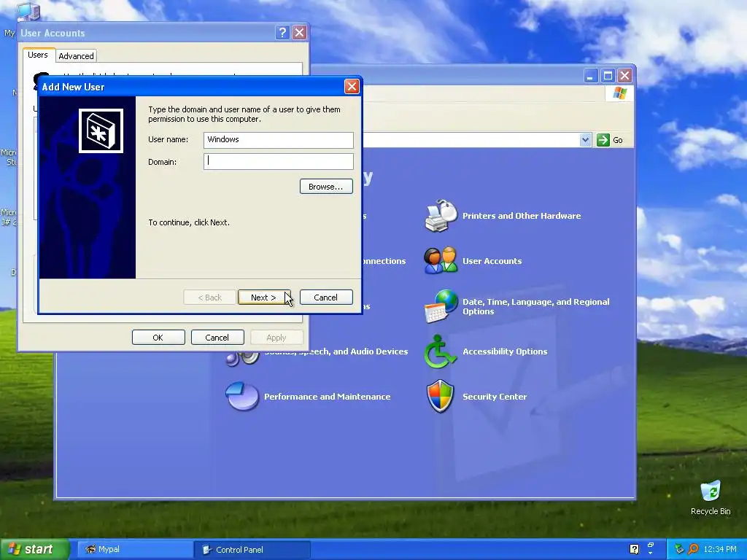The height and width of the screenshot is (560, 747).
Task: Open Sounds, Speech, and Audio Devices link
Action: pyautogui.click(x=336, y=351)
